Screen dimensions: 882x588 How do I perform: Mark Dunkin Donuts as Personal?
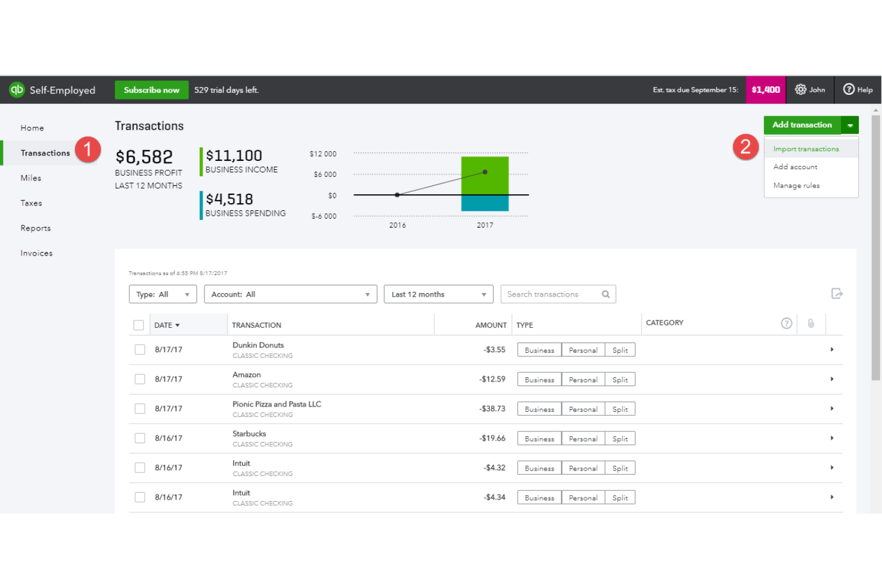pyautogui.click(x=583, y=350)
